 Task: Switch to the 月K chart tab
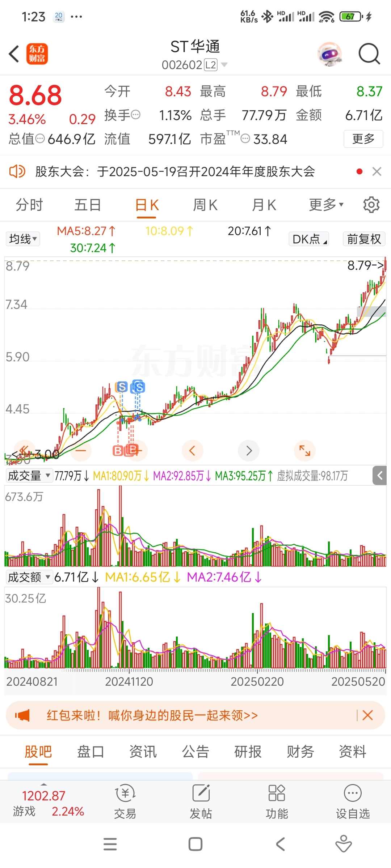[264, 205]
